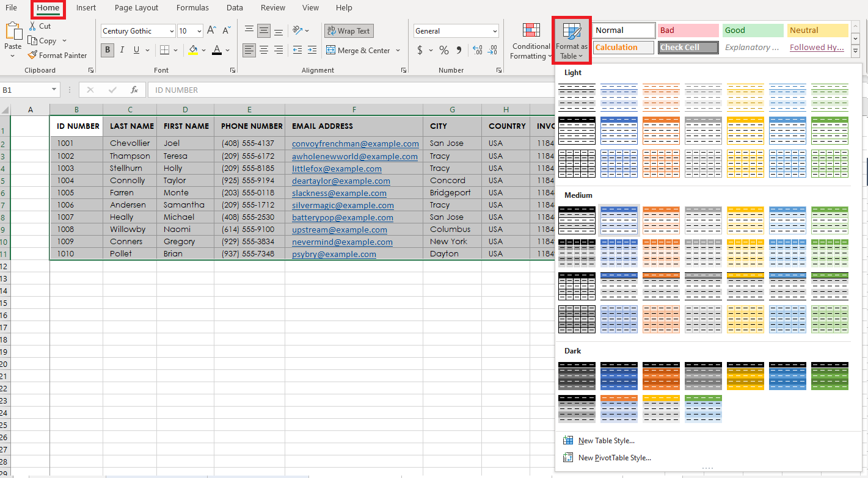
Task: Click the Insert Function fx icon
Action: pyautogui.click(x=134, y=90)
